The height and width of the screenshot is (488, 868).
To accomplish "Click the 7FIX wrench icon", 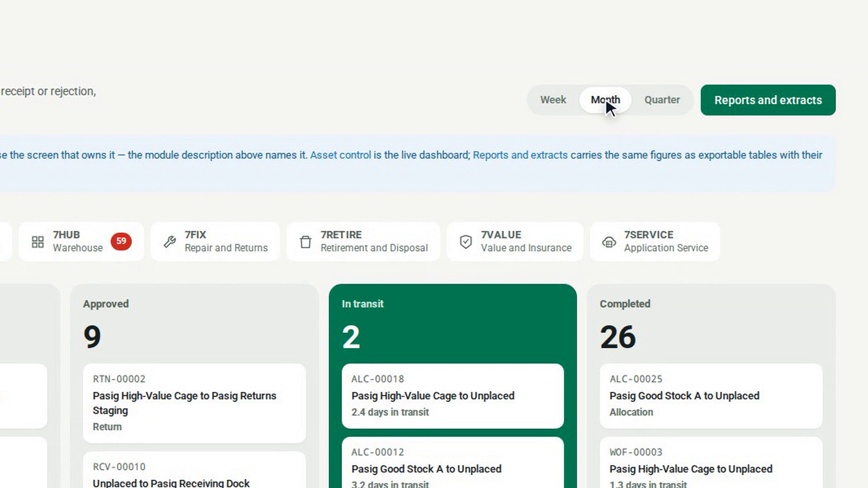I will 170,242.
